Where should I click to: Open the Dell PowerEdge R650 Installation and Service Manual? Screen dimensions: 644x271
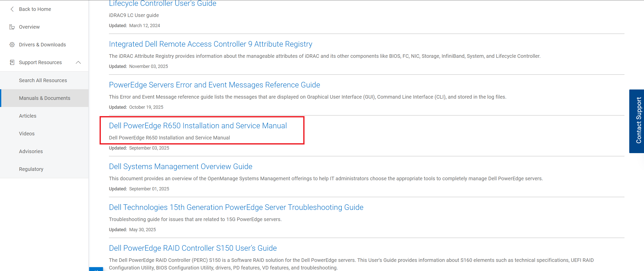tap(198, 125)
